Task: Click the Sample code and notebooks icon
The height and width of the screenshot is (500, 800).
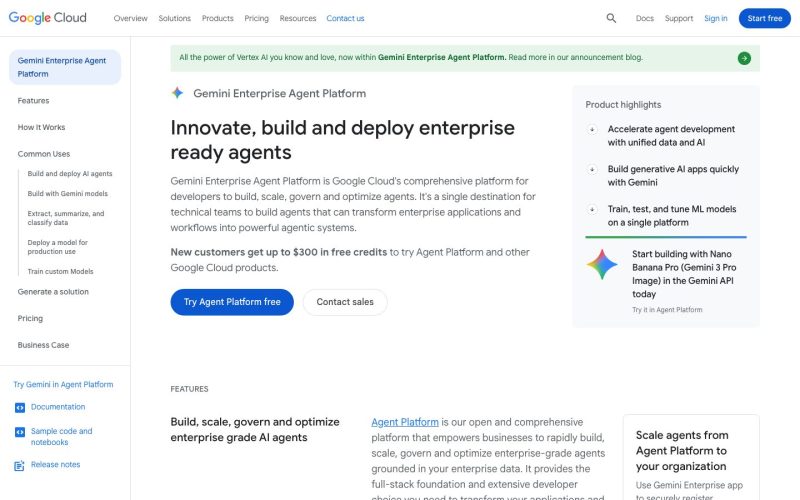Action: click(19, 432)
